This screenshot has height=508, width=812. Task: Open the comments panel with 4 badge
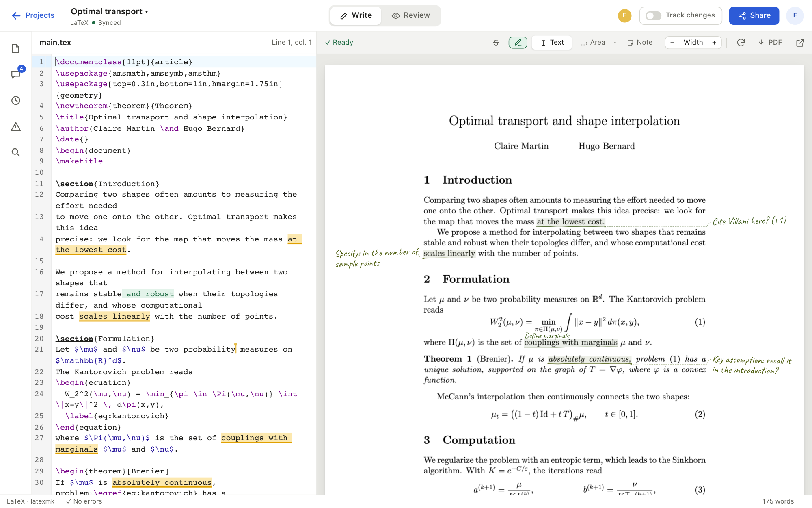click(15, 74)
